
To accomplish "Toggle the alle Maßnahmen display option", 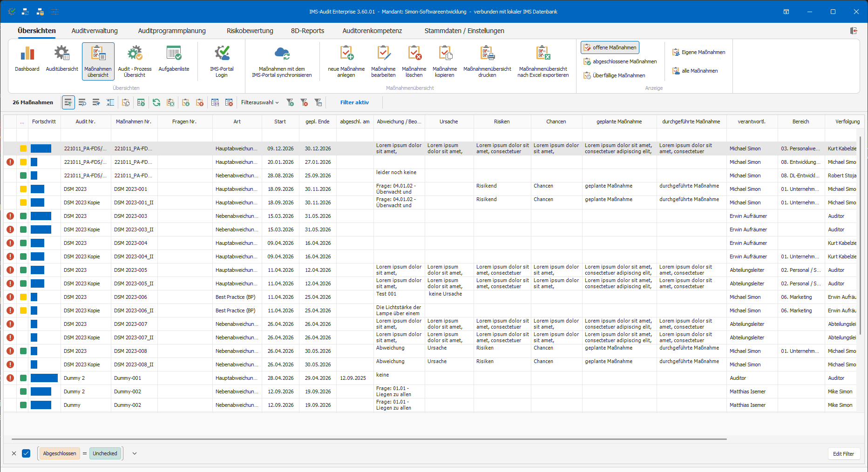I will [x=695, y=71].
